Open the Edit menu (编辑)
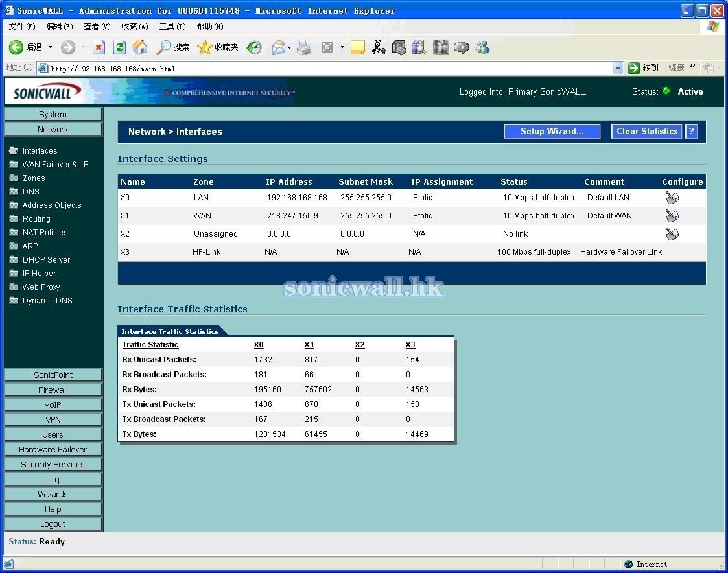The height and width of the screenshot is (573, 728). tap(60, 27)
